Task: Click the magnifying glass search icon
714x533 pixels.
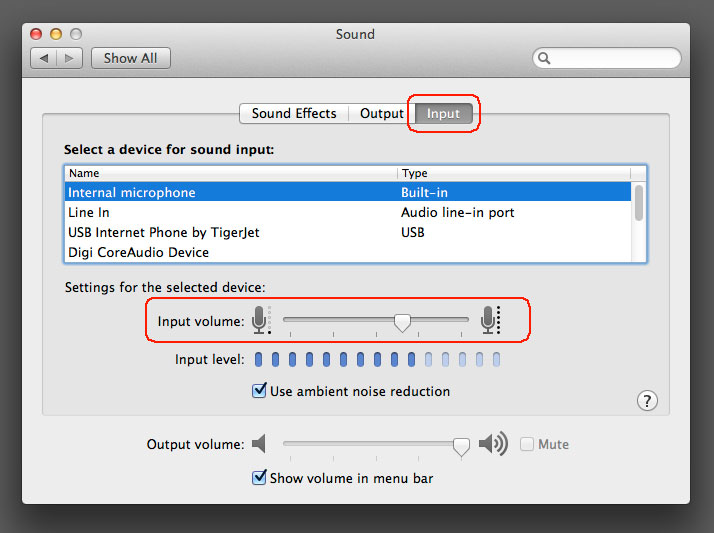Action: pos(544,58)
